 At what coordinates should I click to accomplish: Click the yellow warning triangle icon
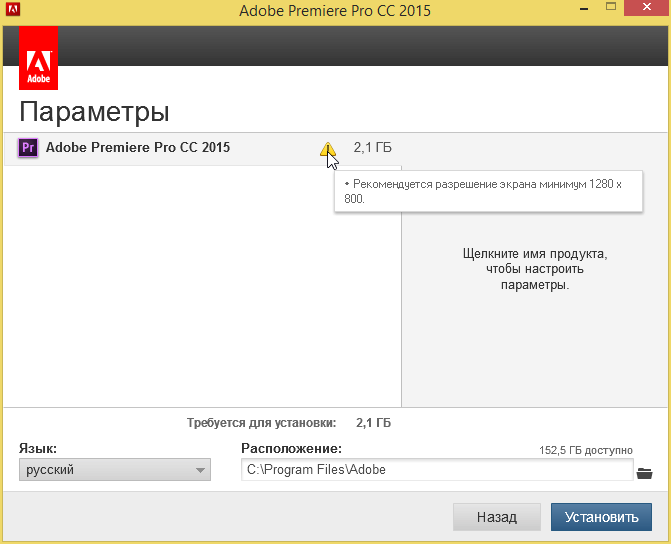click(327, 149)
